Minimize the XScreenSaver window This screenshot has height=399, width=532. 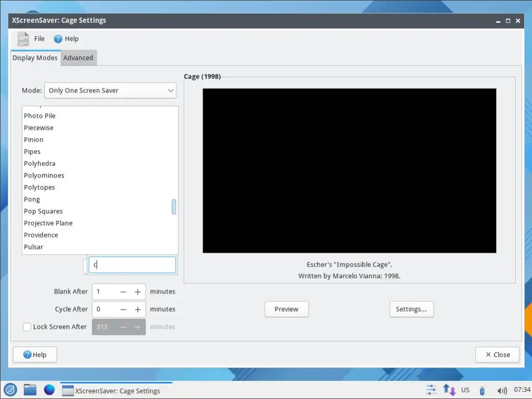pyautogui.click(x=498, y=21)
